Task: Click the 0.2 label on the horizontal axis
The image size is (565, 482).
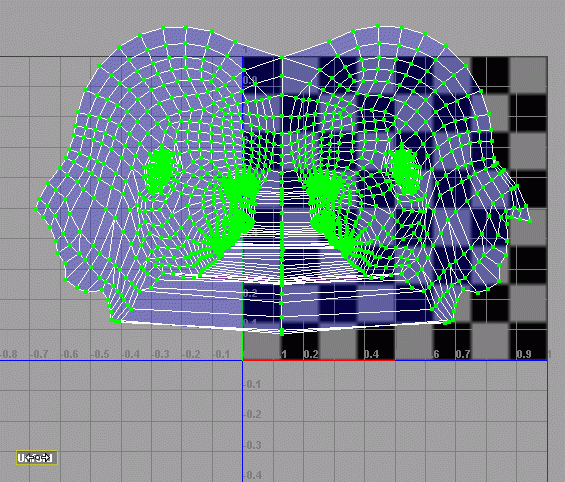Action: [x=311, y=354]
